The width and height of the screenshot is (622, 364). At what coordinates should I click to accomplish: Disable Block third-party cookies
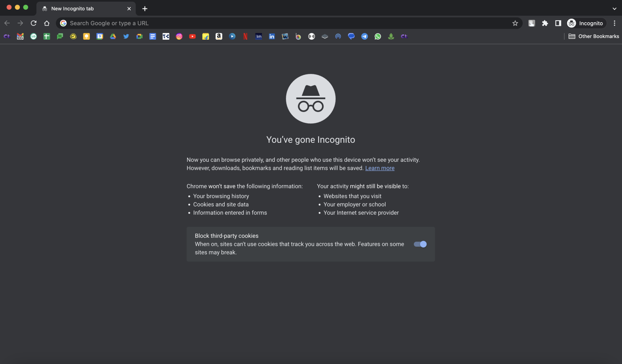[420, 244]
